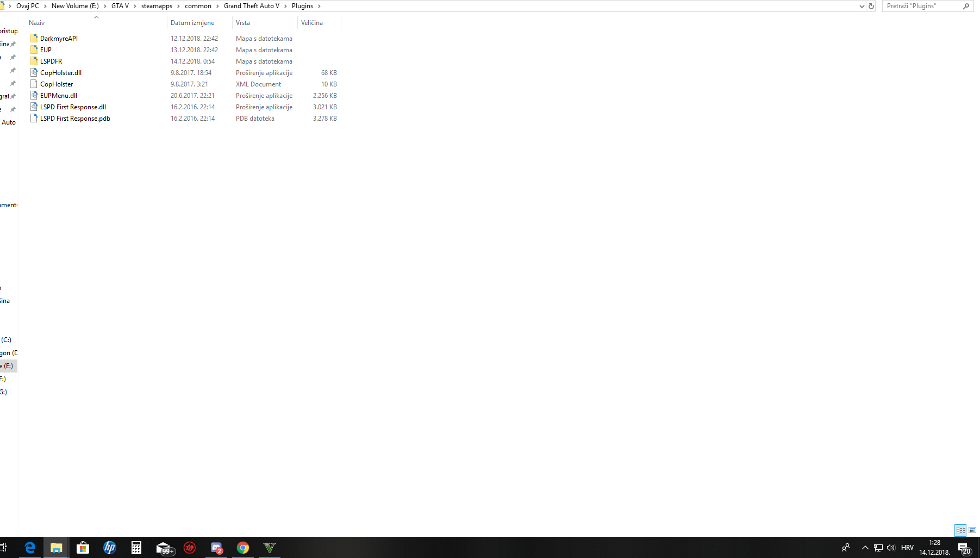Refresh the Plugins folder view

pyautogui.click(x=871, y=6)
